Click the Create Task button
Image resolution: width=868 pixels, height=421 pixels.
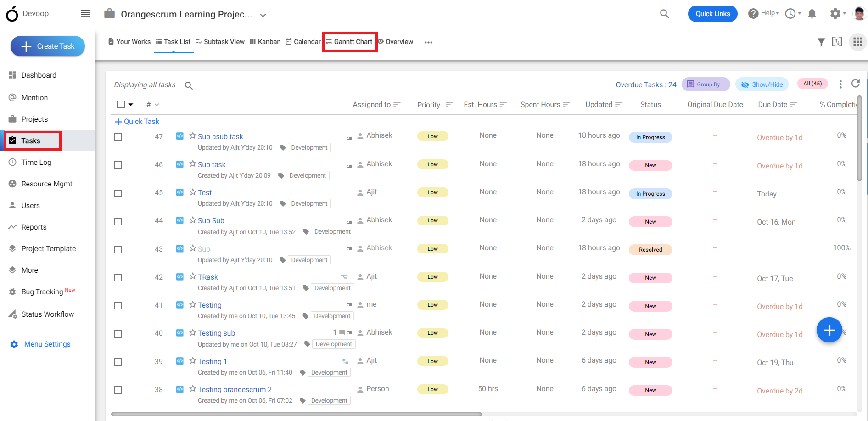point(48,46)
